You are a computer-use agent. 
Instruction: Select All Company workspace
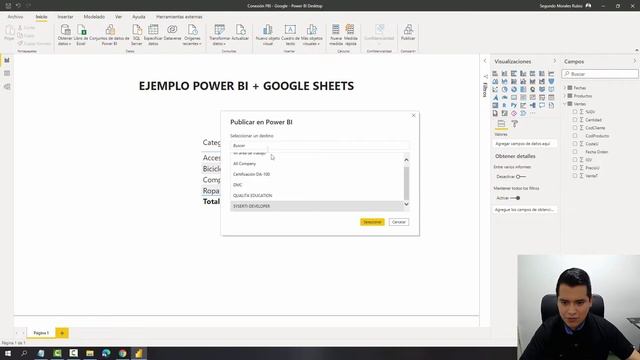(x=317, y=164)
